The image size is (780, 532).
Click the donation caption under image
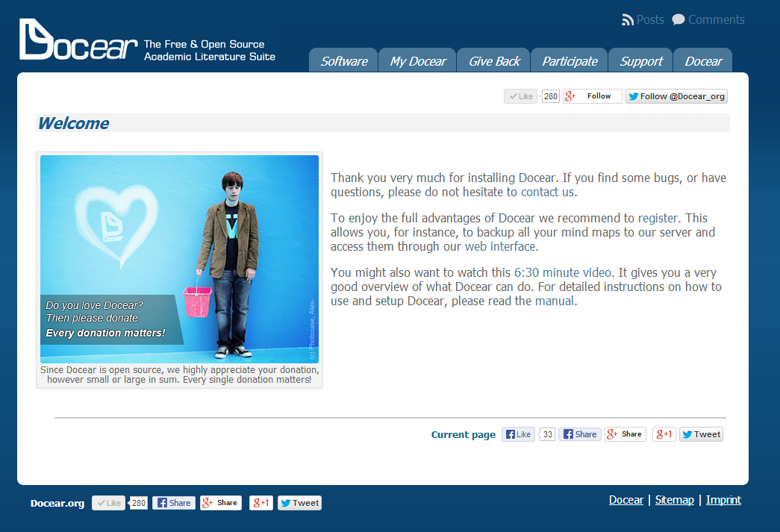click(x=180, y=375)
